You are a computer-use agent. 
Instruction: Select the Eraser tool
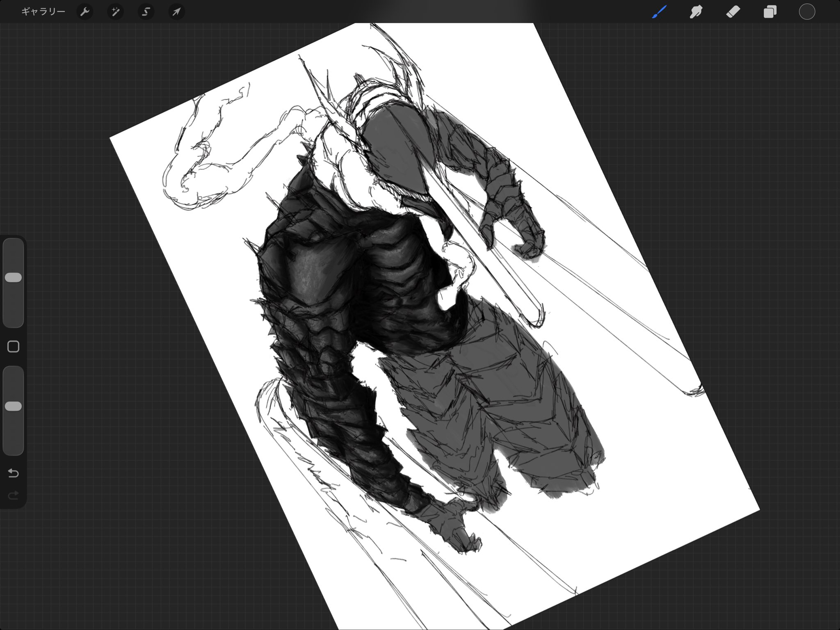tap(733, 12)
